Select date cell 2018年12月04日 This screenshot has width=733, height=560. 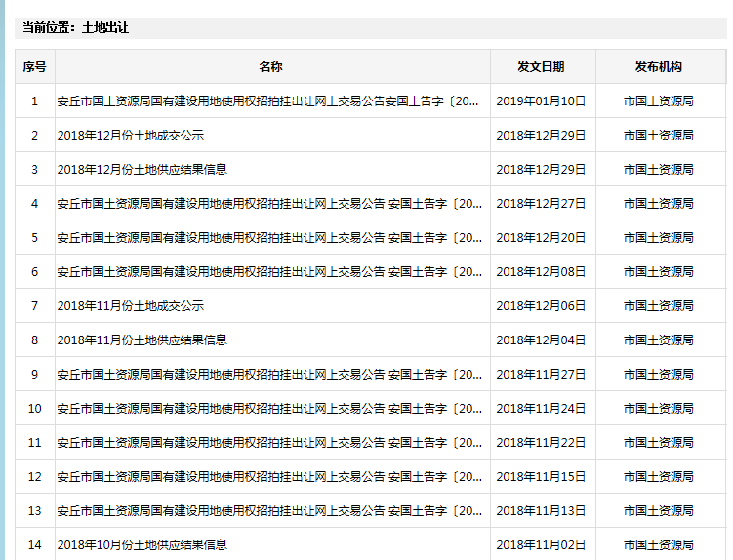[541, 340]
